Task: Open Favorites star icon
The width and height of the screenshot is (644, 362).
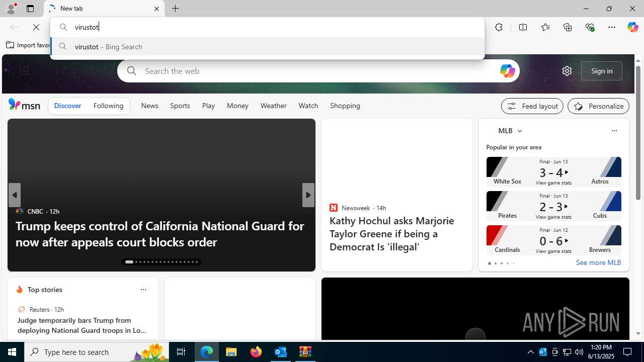Action: pos(545,27)
